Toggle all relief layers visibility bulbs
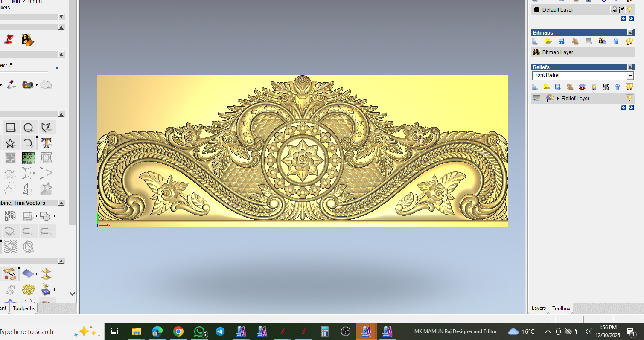644x340 pixels. tap(629, 87)
